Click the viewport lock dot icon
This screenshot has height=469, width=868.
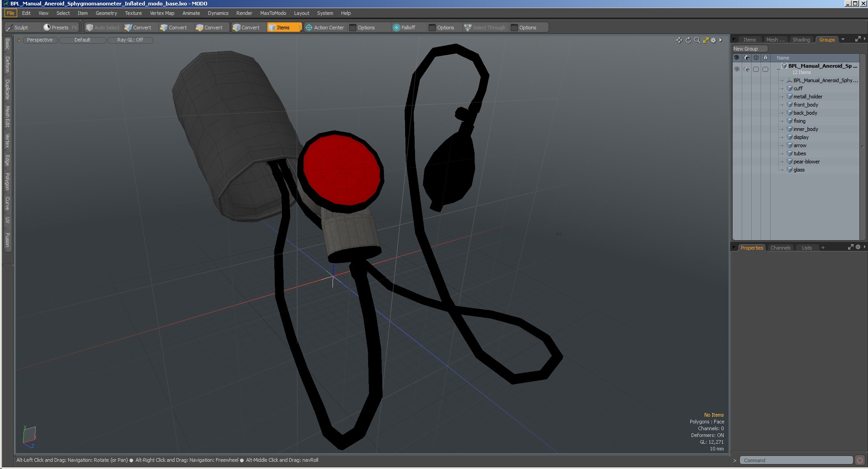pos(19,40)
